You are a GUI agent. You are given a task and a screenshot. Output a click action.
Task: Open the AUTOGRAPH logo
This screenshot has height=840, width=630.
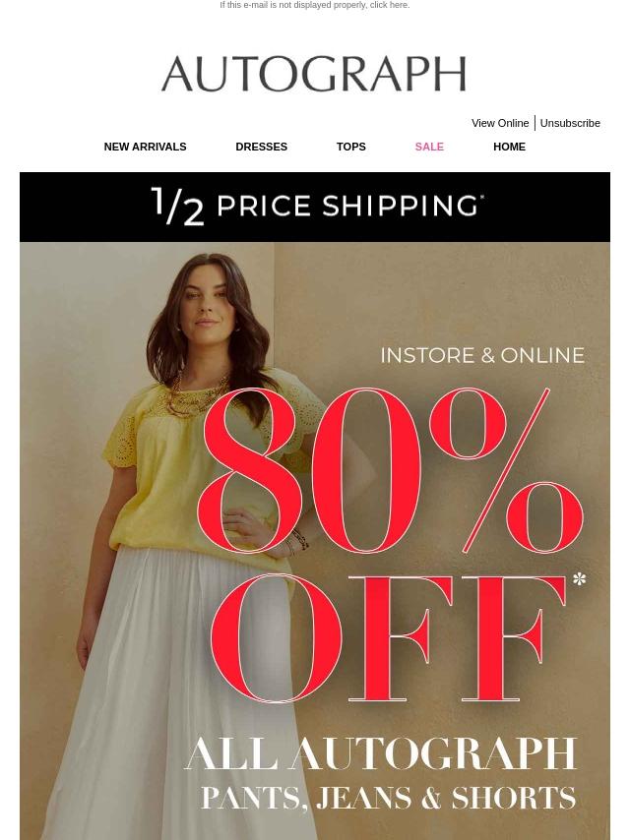[314, 74]
